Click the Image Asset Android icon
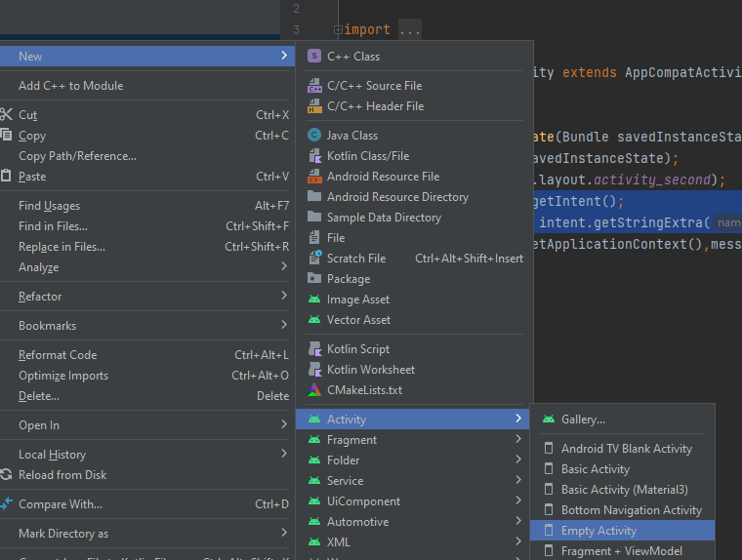The image size is (742, 560). pos(314,300)
